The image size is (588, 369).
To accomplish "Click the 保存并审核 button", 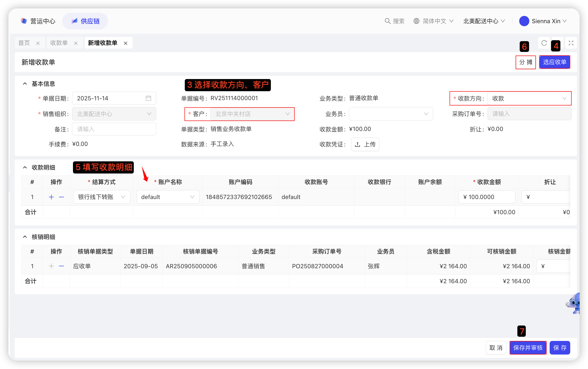I will (x=528, y=347).
